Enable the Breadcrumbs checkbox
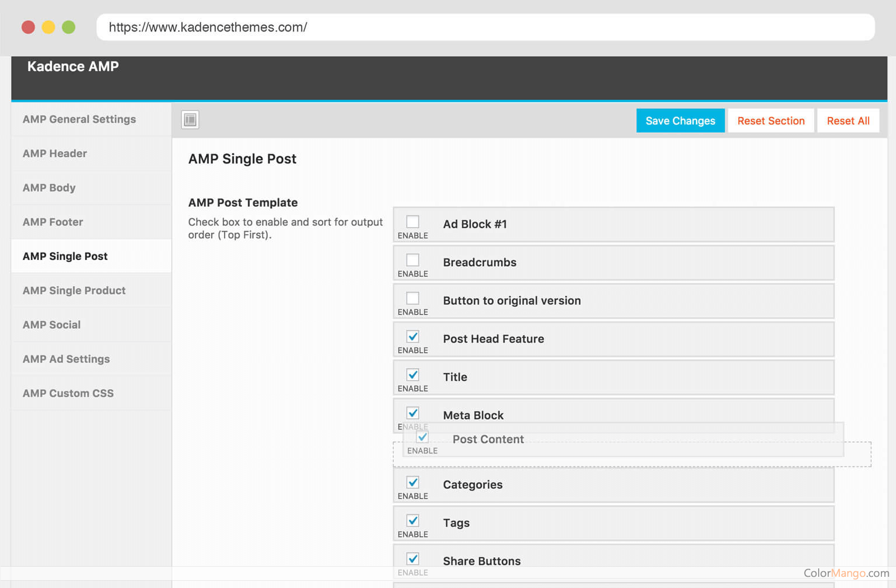The height and width of the screenshot is (588, 896). pos(413,259)
